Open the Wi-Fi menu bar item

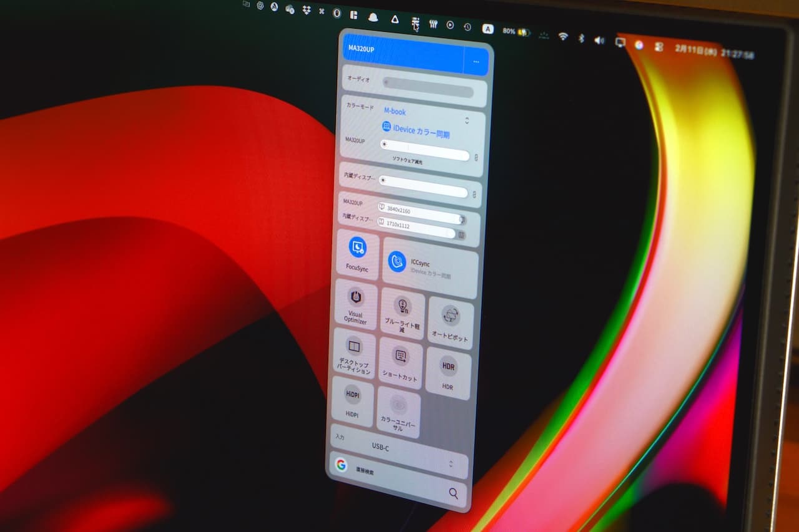point(562,37)
